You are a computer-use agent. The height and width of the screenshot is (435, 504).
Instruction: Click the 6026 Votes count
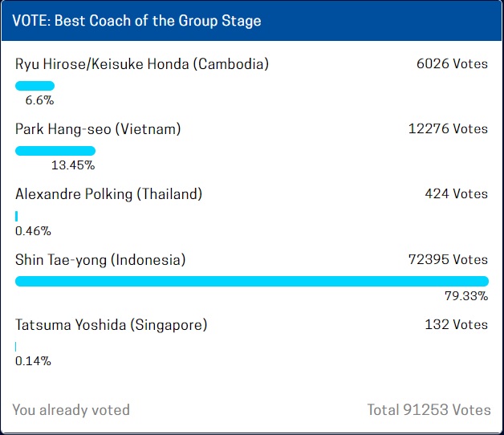453,63
